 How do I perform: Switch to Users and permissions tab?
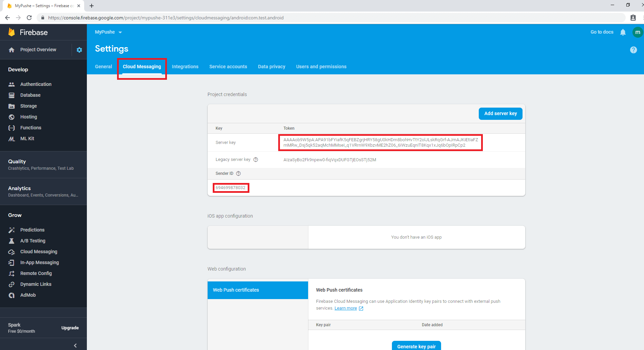321,67
